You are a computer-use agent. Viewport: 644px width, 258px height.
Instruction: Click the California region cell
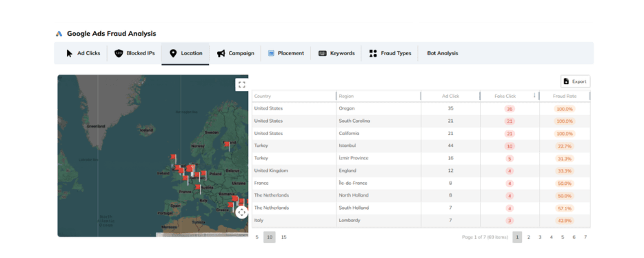[x=379, y=134]
